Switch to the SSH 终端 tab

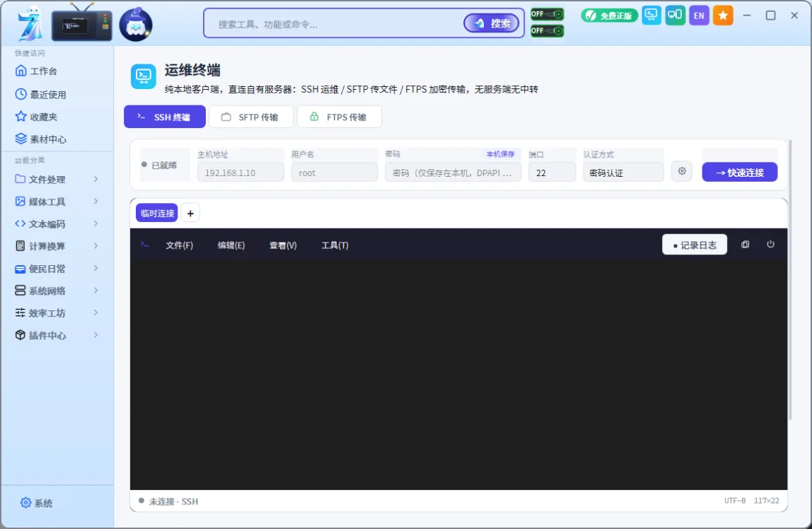(x=165, y=117)
